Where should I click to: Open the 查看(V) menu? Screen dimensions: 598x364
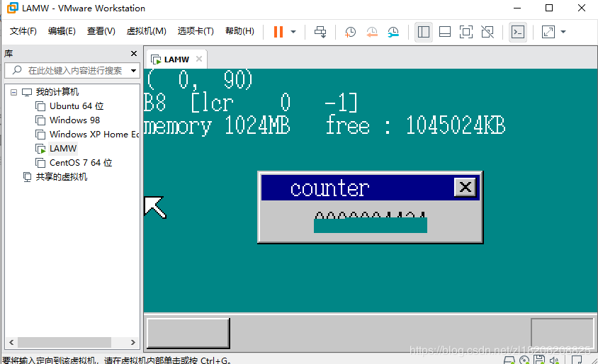point(101,31)
